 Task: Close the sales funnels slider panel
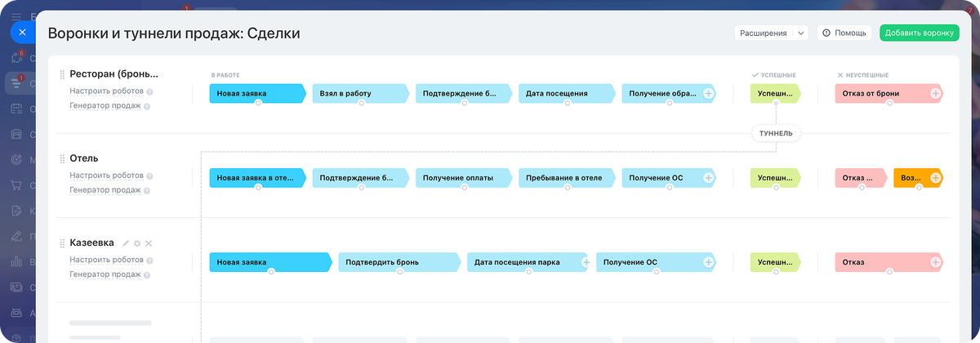click(x=22, y=33)
